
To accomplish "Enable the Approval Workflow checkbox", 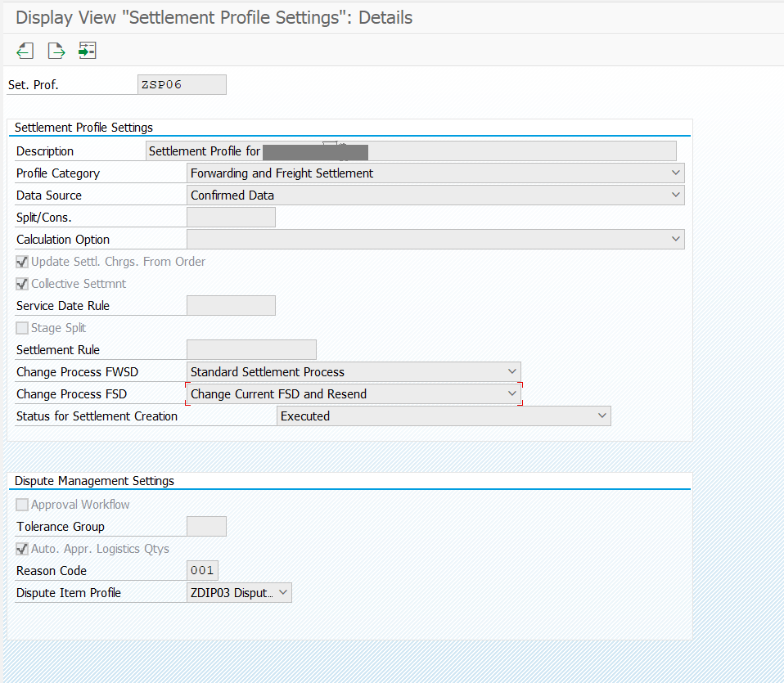I will [x=23, y=505].
